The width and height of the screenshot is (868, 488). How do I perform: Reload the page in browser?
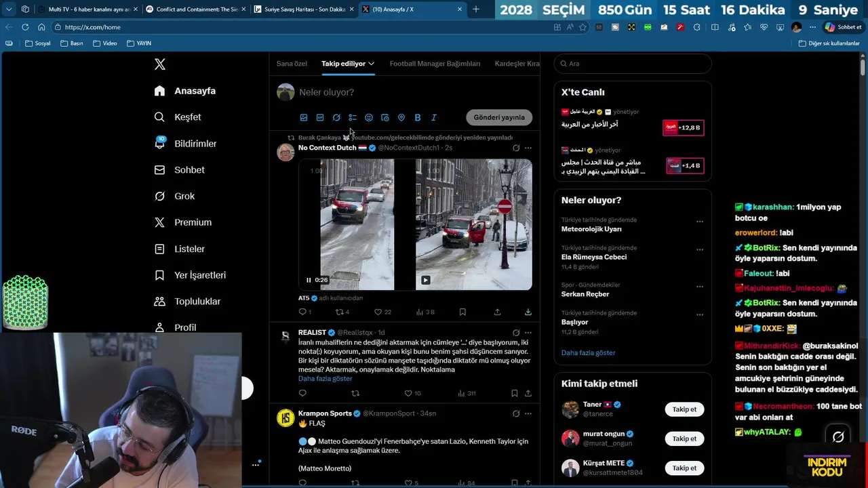coord(25,27)
